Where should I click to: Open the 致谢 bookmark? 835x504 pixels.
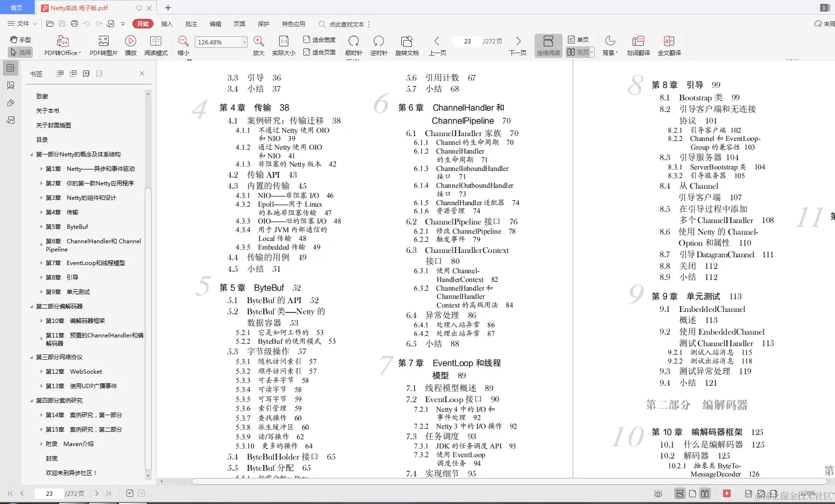click(x=42, y=97)
